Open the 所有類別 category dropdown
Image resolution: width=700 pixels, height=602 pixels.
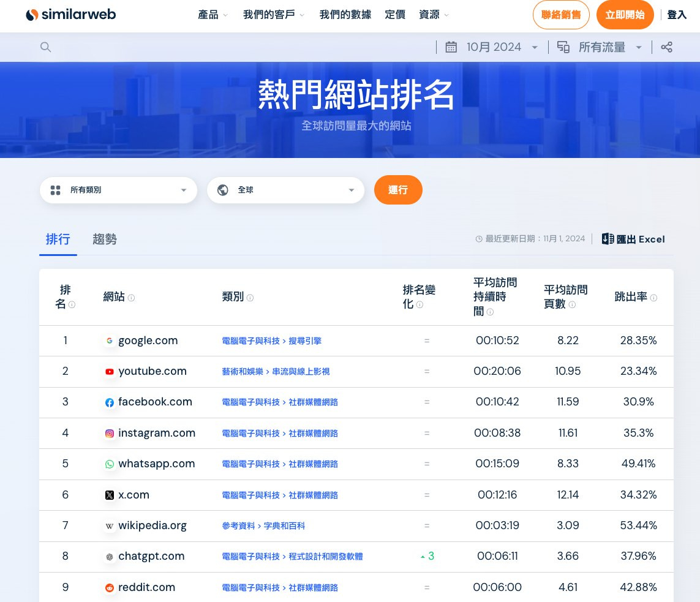tap(118, 190)
